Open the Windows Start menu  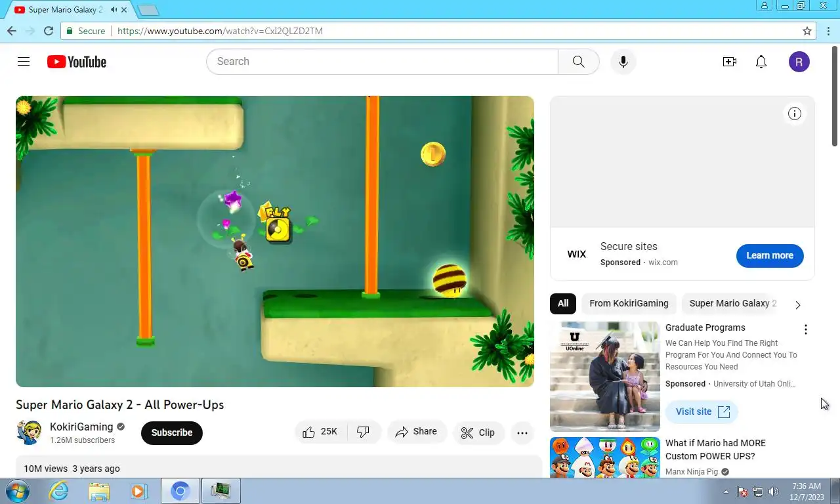tap(17, 491)
